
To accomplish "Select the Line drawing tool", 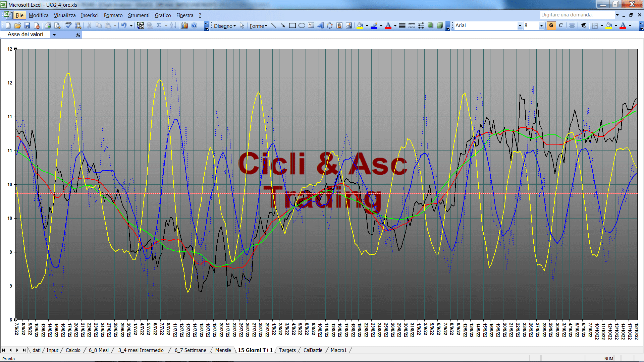I will pos(274,25).
